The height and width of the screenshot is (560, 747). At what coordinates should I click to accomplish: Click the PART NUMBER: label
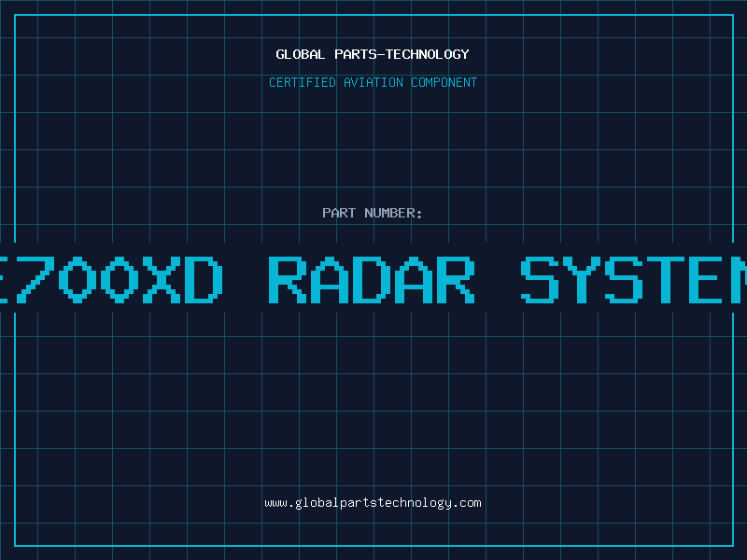(x=373, y=213)
